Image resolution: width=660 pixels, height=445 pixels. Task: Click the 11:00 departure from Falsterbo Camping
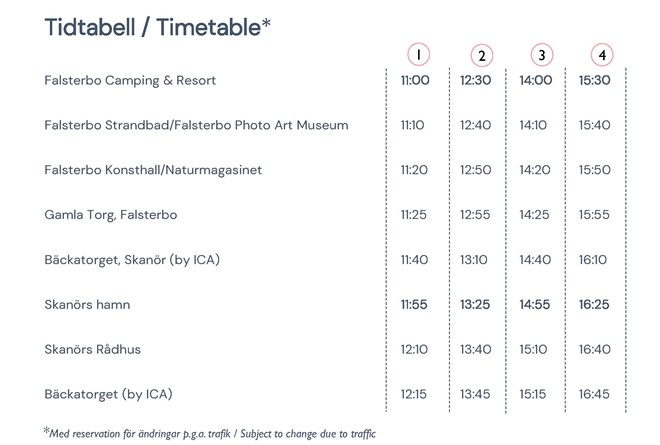[414, 80]
